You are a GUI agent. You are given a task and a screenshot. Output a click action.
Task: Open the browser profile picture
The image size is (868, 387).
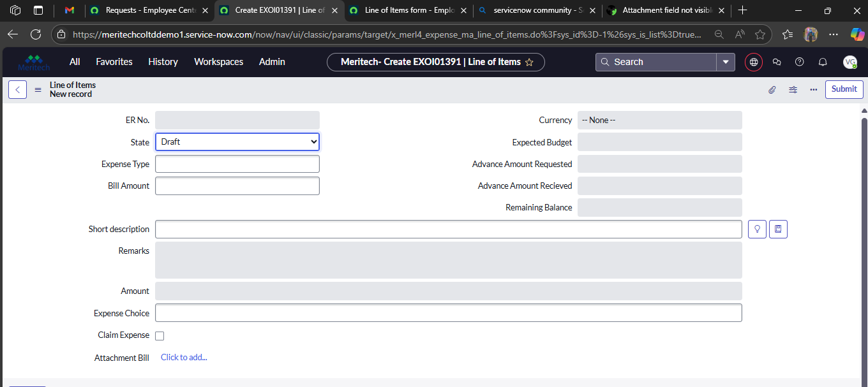pyautogui.click(x=811, y=34)
